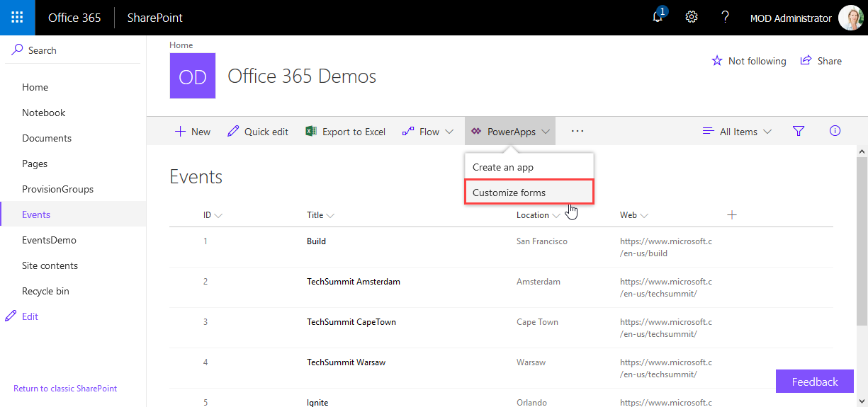Click the Office 365 header link

[x=74, y=18]
